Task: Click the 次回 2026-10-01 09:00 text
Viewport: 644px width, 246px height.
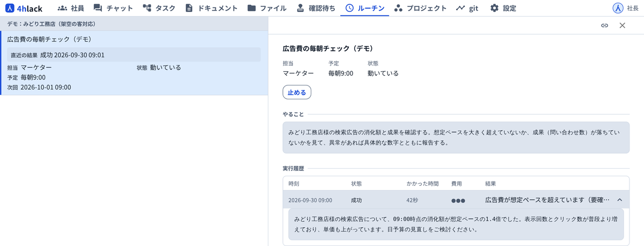Action: (x=39, y=87)
